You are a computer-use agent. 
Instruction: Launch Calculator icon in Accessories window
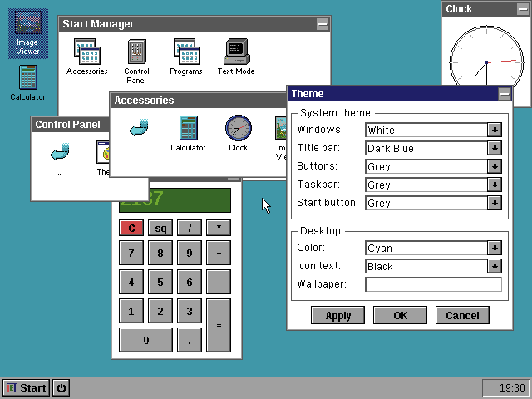click(188, 133)
